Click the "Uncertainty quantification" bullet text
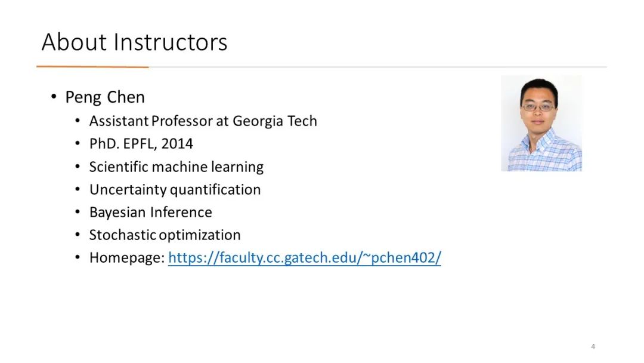This screenshot has width=644, height=363. (175, 189)
